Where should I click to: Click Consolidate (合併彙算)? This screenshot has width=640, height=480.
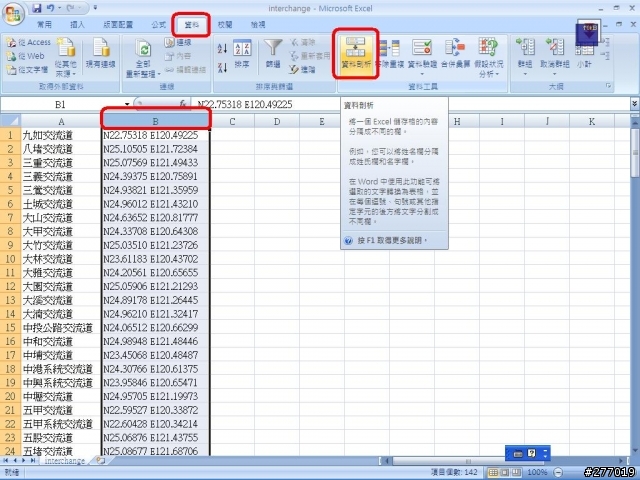coord(455,54)
